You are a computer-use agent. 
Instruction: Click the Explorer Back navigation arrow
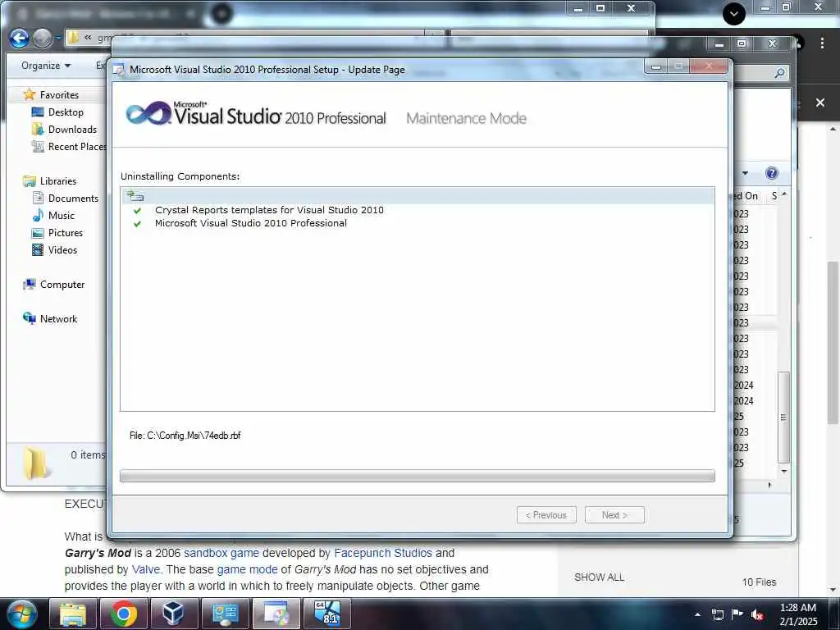click(20, 38)
